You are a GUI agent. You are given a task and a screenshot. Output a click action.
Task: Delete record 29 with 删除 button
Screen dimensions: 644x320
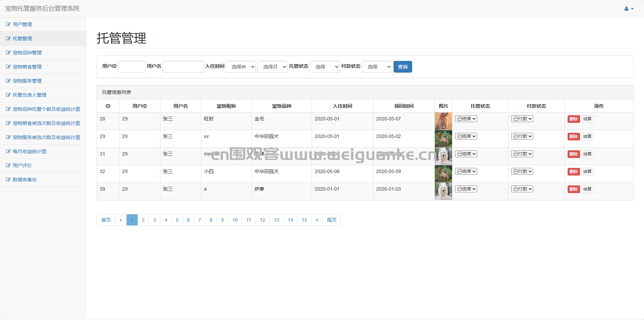click(573, 137)
